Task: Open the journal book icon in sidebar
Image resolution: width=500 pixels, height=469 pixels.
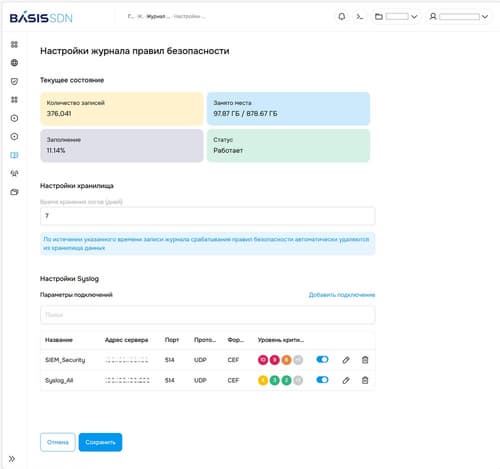Action: tap(14, 155)
